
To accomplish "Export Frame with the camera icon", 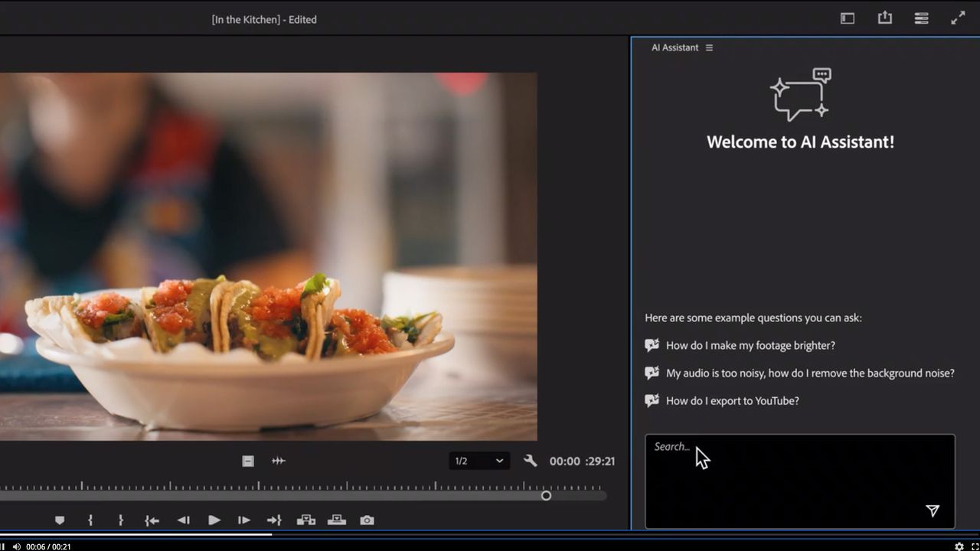I will [367, 520].
